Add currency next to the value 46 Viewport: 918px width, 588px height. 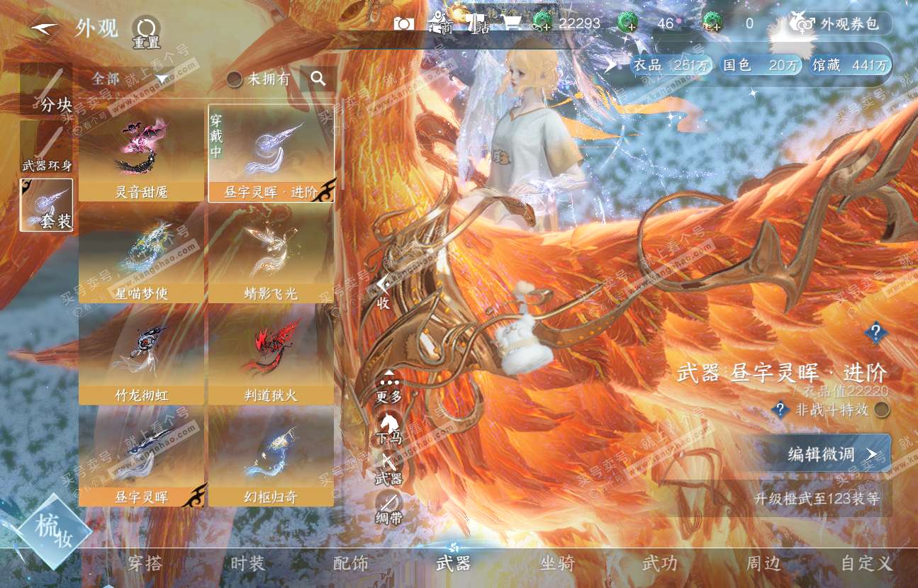tap(628, 23)
